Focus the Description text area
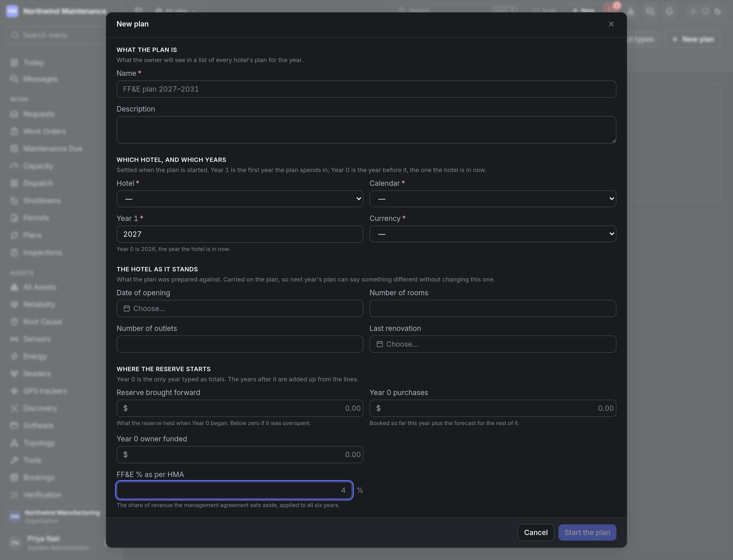The height and width of the screenshot is (560, 733). coord(366,130)
